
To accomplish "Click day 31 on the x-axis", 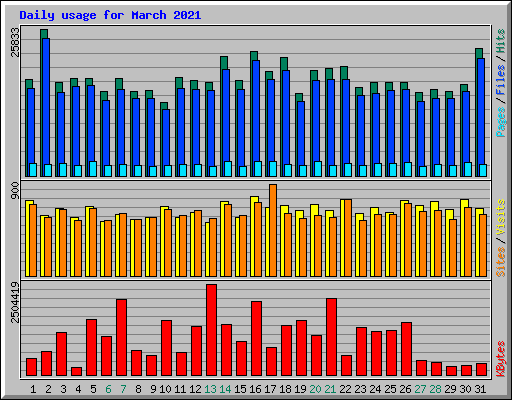I will pyautogui.click(x=480, y=389).
